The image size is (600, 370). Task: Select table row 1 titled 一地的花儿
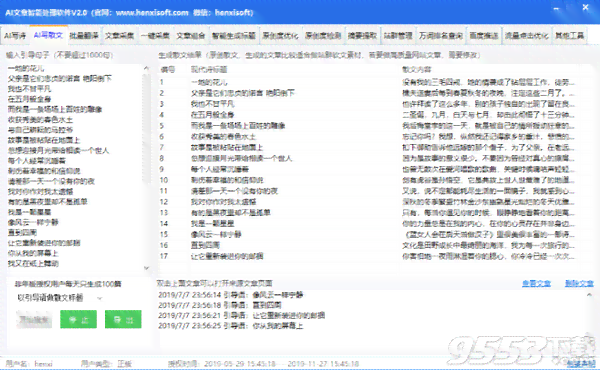368,82
